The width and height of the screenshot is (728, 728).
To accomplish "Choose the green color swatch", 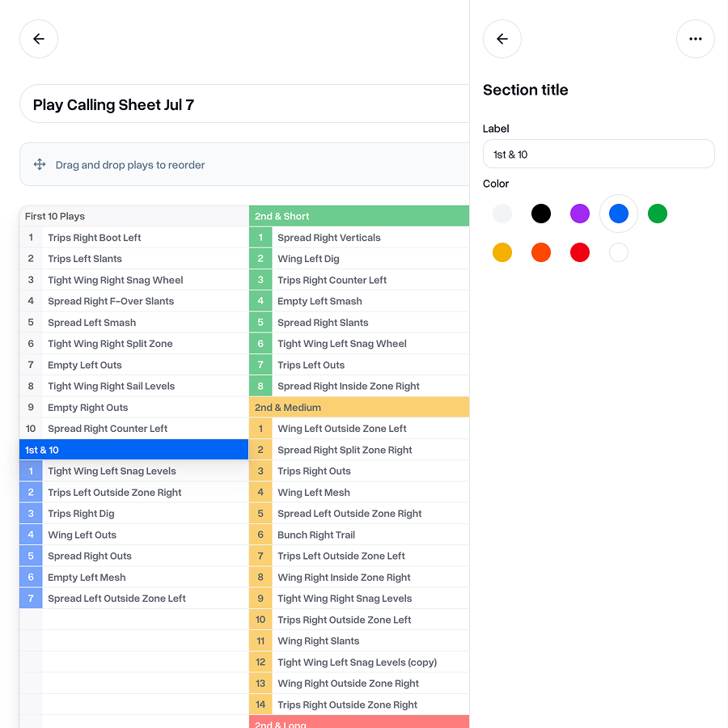I will pyautogui.click(x=658, y=214).
